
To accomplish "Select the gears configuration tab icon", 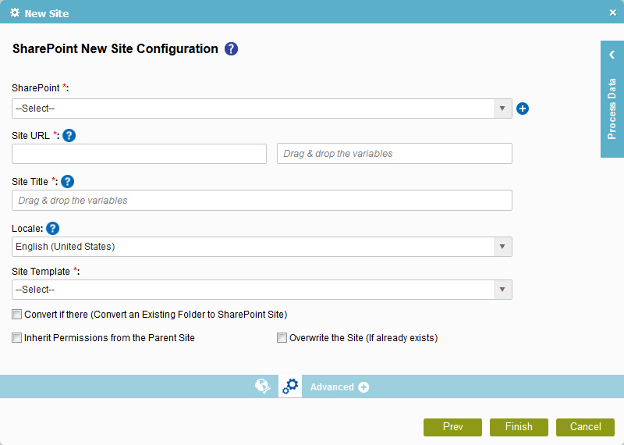I will 290,386.
